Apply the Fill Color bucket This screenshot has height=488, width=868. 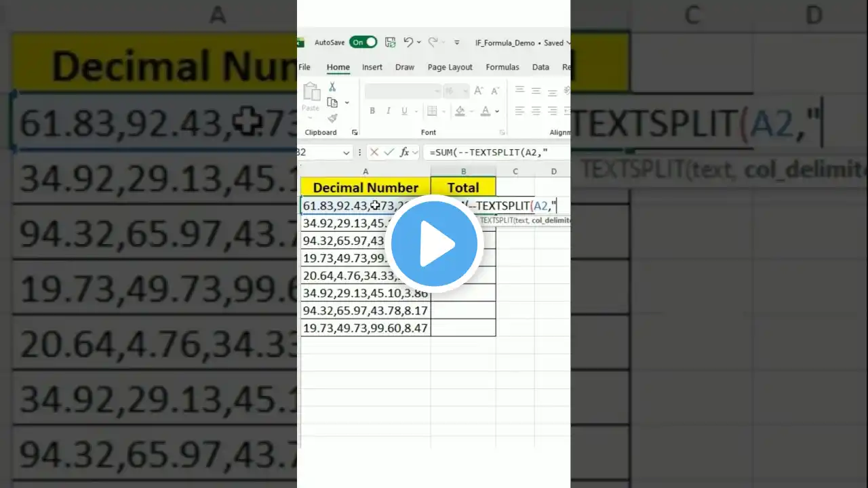click(460, 111)
